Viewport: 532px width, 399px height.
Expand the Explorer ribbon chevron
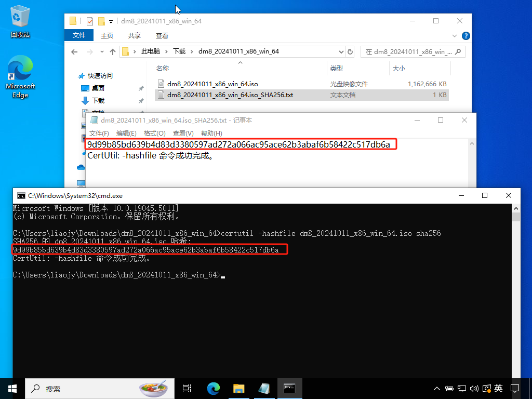point(455,36)
